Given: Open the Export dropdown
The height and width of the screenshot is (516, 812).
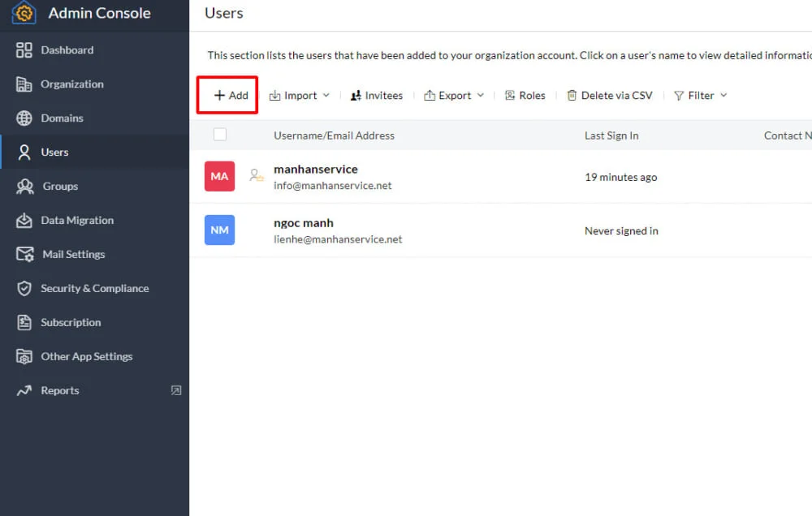Looking at the screenshot, I should tap(454, 95).
